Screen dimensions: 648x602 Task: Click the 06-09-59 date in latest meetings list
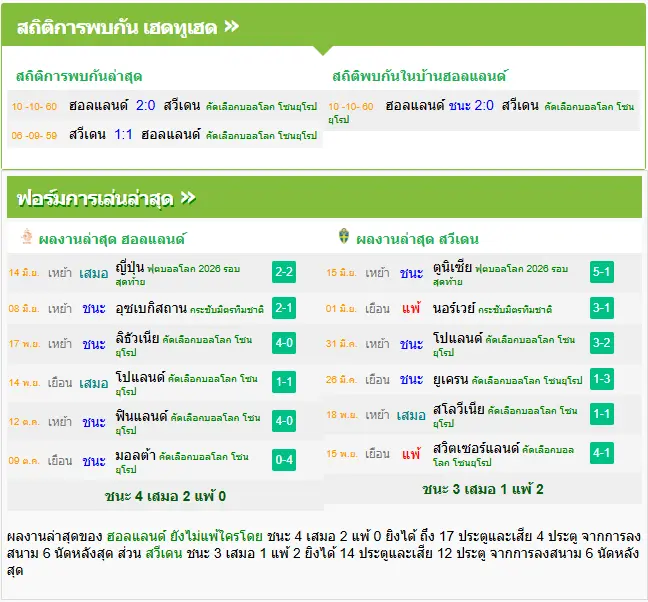pyautogui.click(x=34, y=135)
